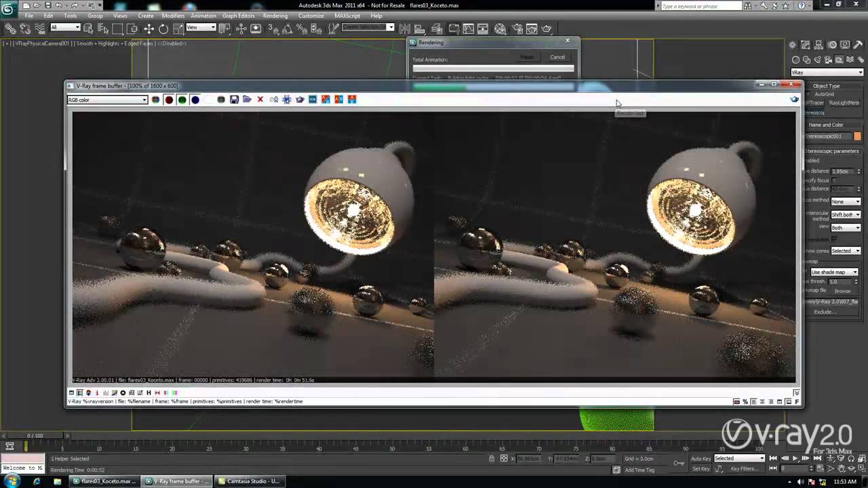
Task: Open the Modify command panel tab
Action: [805, 45]
